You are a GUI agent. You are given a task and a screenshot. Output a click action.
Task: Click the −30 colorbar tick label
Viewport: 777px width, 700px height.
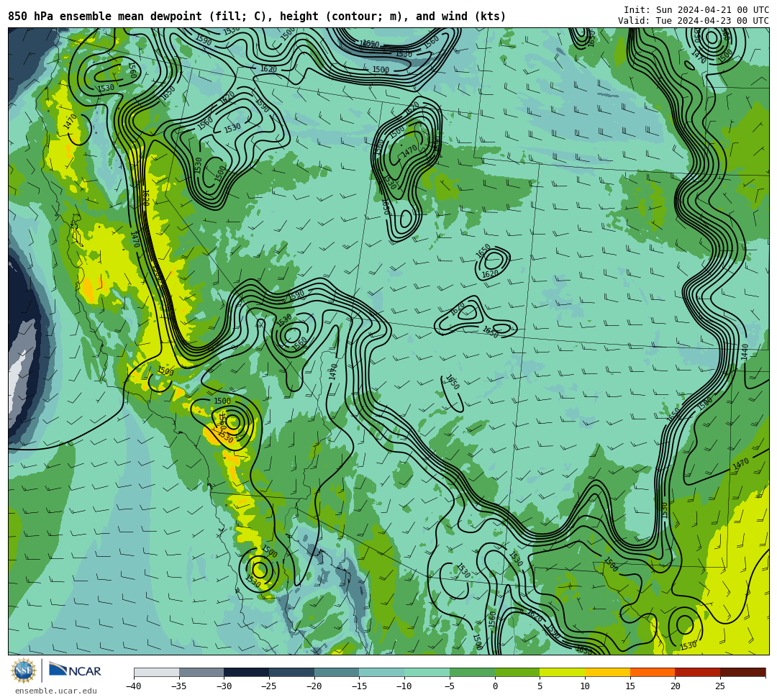(x=224, y=686)
